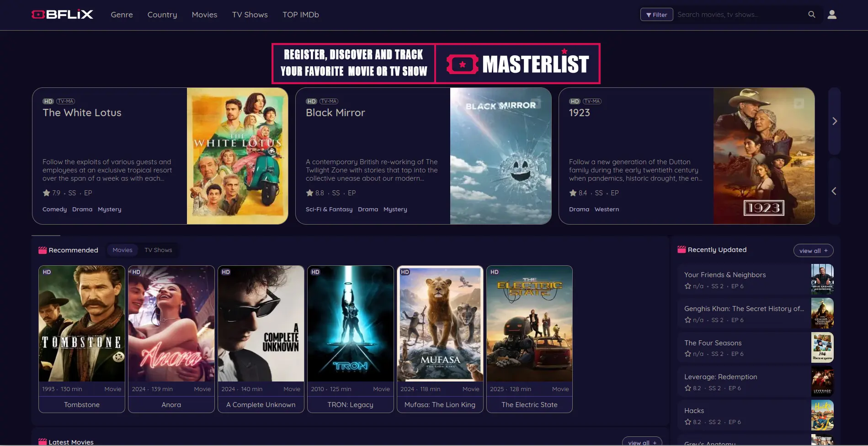Open The Electric State poster
Screen dimensions: 868x446
click(529, 324)
